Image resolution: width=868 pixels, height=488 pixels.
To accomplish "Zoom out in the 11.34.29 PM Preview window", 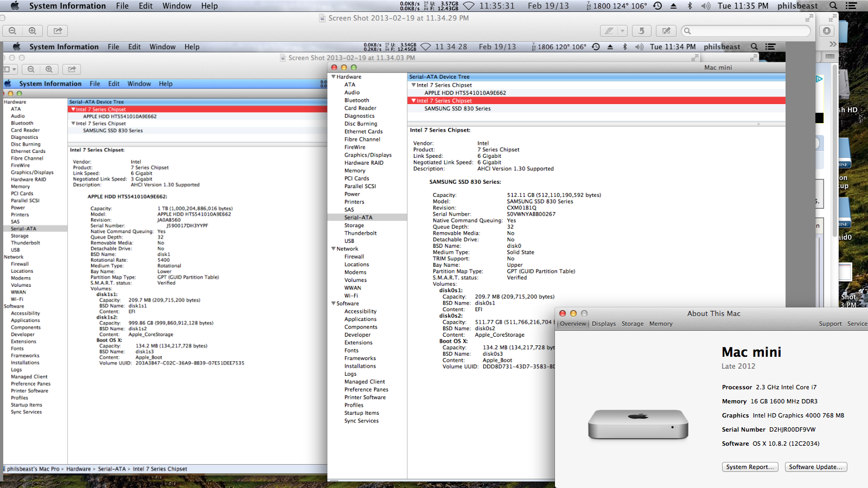I will (x=12, y=31).
